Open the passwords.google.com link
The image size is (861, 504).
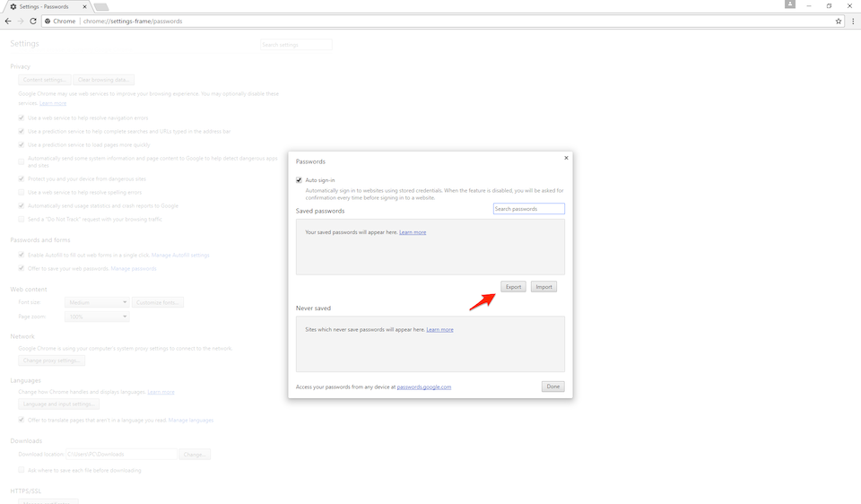coord(424,387)
